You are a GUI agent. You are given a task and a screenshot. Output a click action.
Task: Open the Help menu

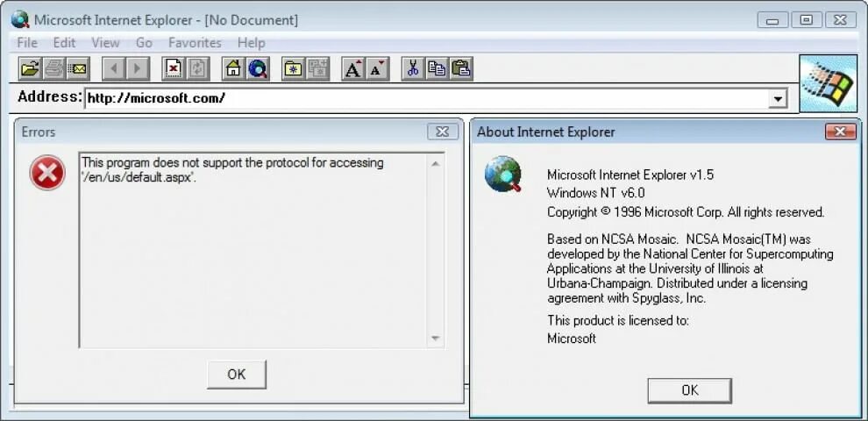tap(252, 43)
